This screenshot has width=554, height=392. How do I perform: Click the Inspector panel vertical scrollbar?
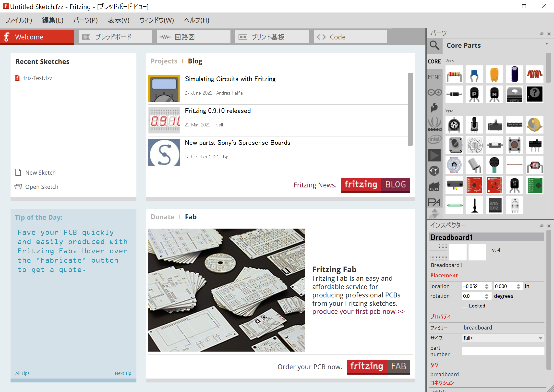tap(548, 300)
